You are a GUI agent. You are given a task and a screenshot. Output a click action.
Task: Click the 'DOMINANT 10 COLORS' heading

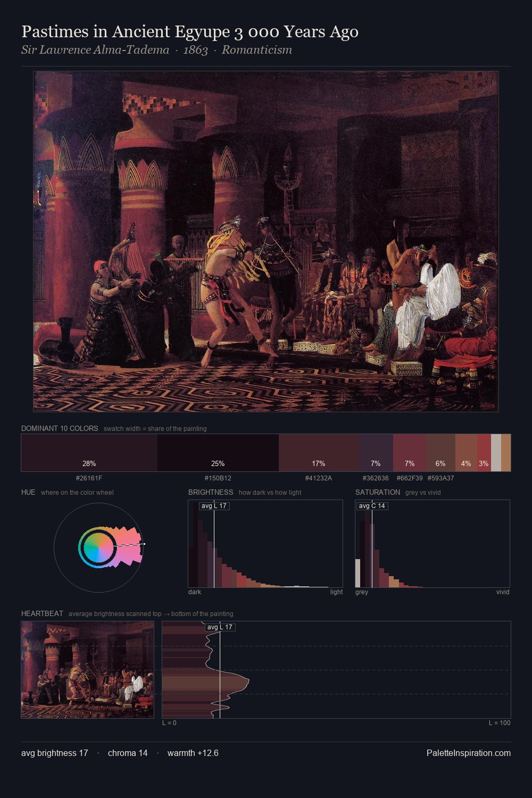[60, 428]
